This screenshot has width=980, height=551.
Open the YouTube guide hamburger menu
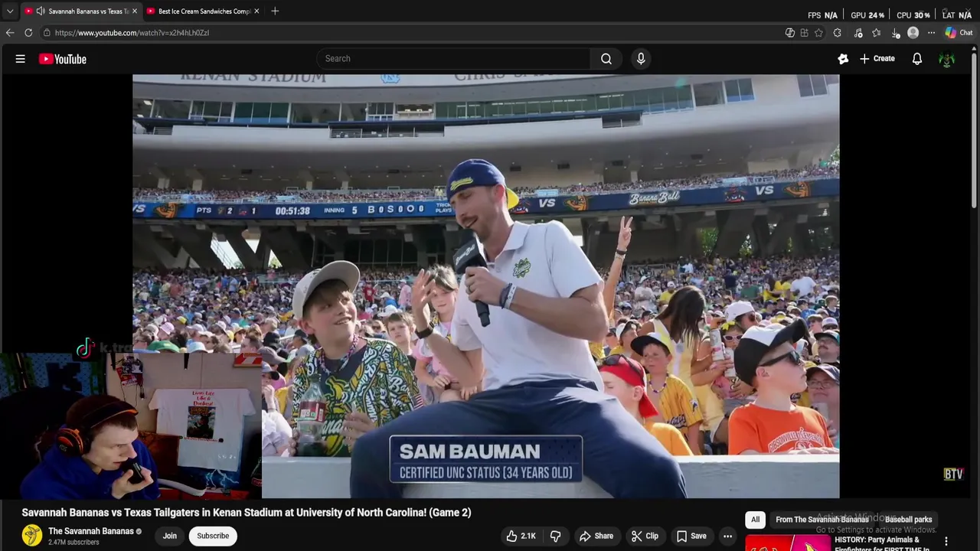21,59
